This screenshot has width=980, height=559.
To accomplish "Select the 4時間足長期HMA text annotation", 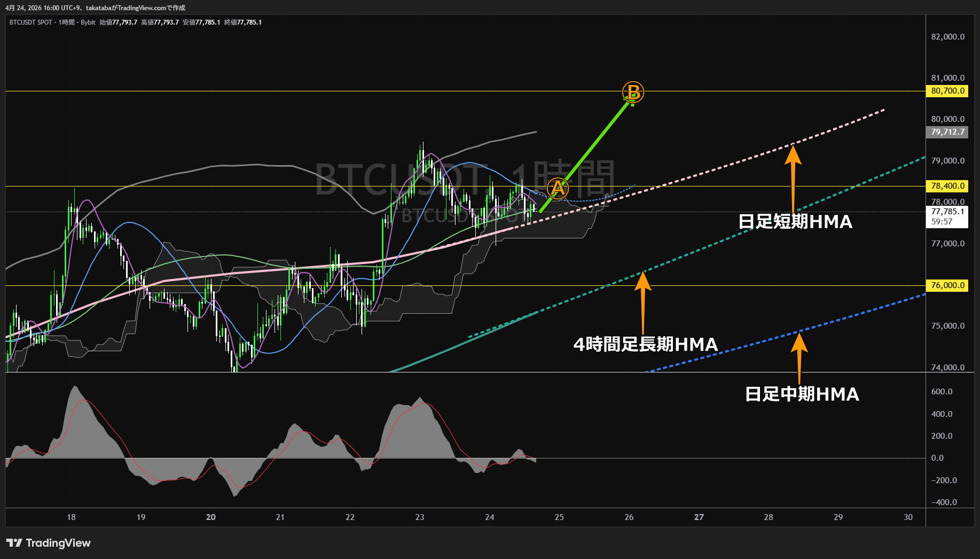I will [x=646, y=344].
